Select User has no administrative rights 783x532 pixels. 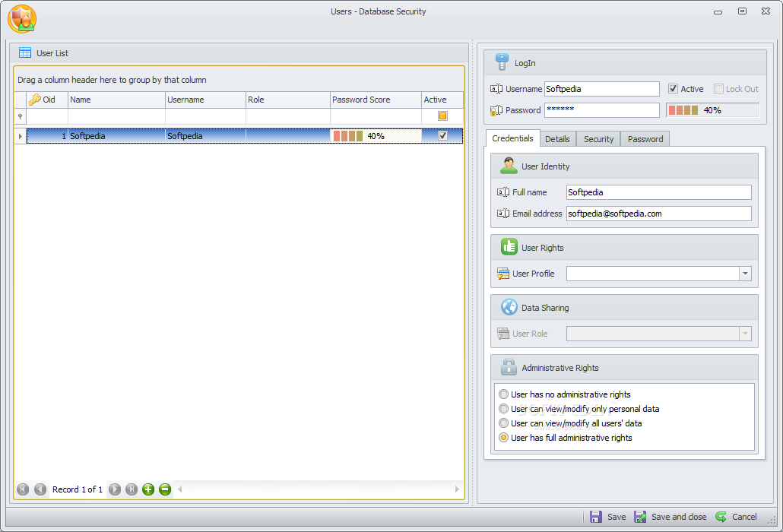point(565,394)
